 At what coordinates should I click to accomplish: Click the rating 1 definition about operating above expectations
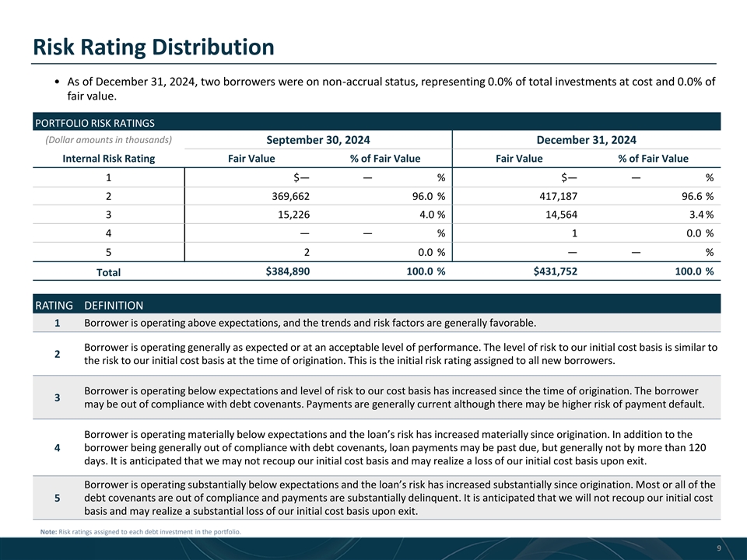310,323
